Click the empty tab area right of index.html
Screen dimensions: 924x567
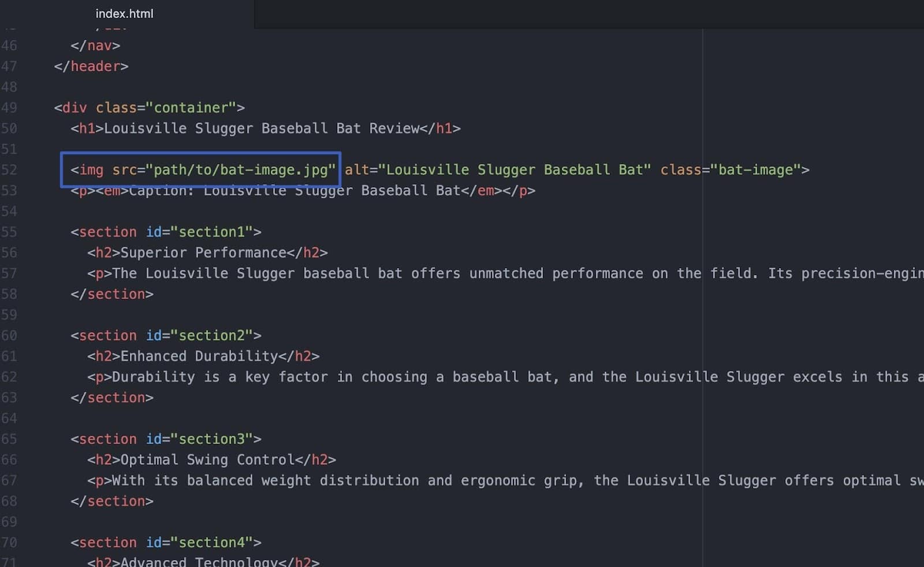520,13
